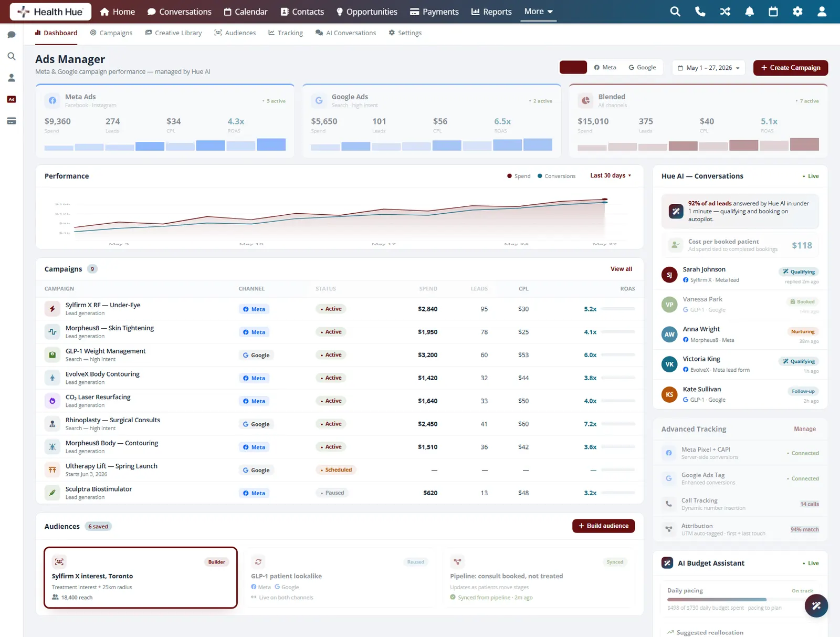Viewport: 840px width, 637px height.
Task: Click the Morpheus8 Skin Tightening pulse icon
Action: [52, 332]
